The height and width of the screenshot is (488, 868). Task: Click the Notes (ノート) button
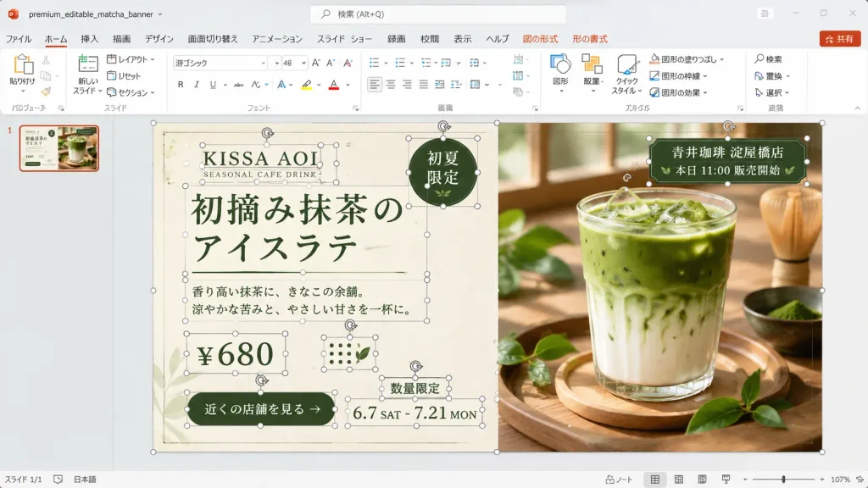point(619,480)
